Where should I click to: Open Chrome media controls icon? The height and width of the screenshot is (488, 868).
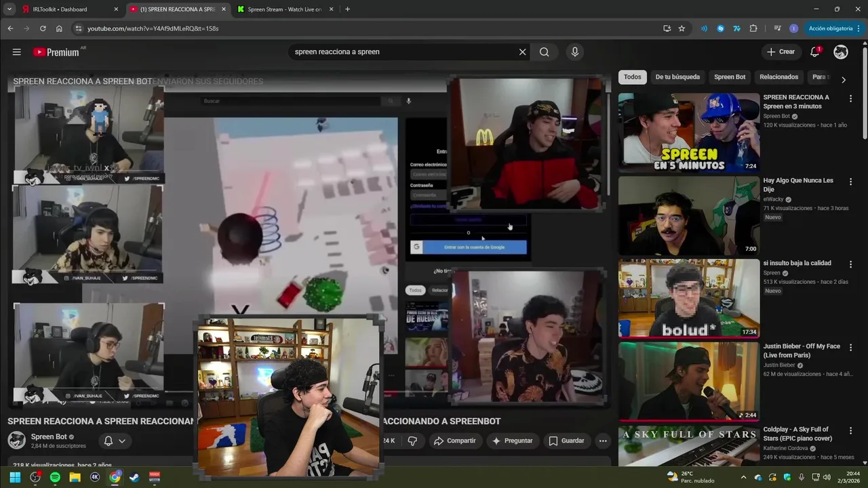[777, 28]
